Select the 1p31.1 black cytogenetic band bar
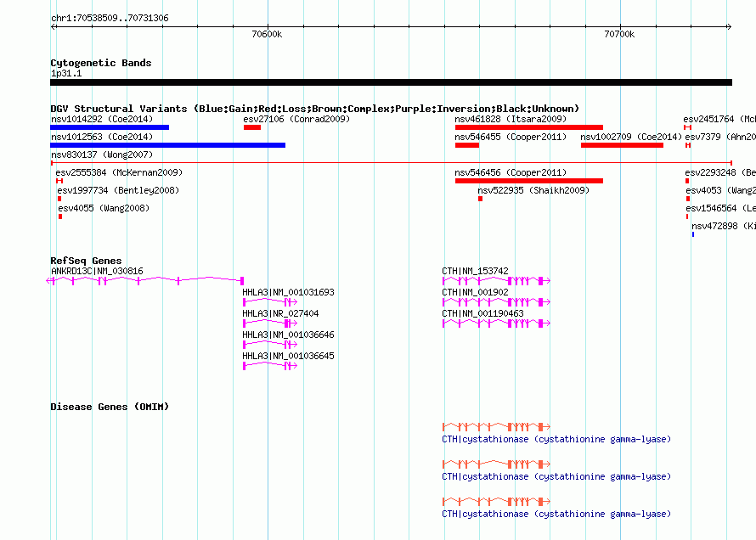Viewport: 756px width, 540px height. click(391, 82)
